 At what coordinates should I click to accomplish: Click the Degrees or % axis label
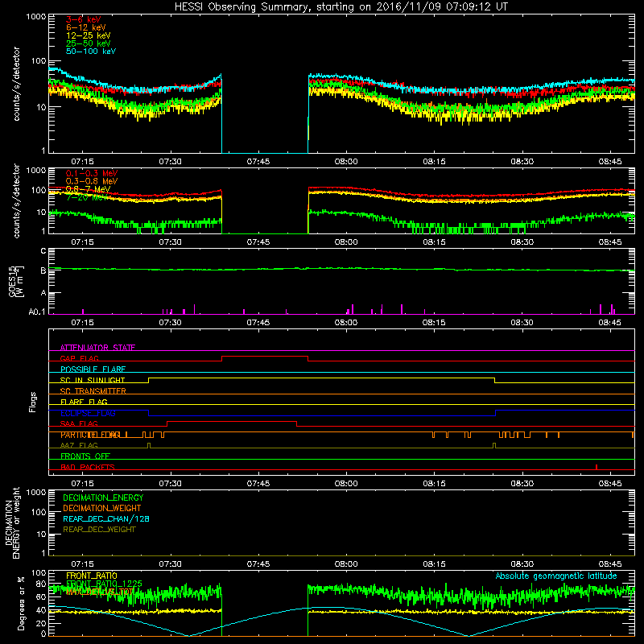pyautogui.click(x=21, y=604)
